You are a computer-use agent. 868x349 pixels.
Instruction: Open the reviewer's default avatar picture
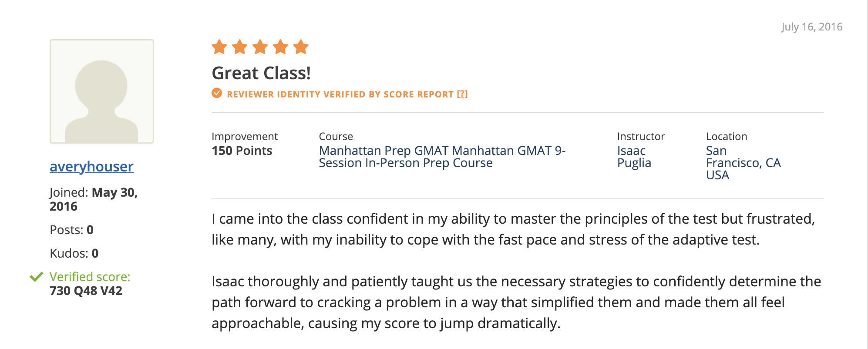102,91
